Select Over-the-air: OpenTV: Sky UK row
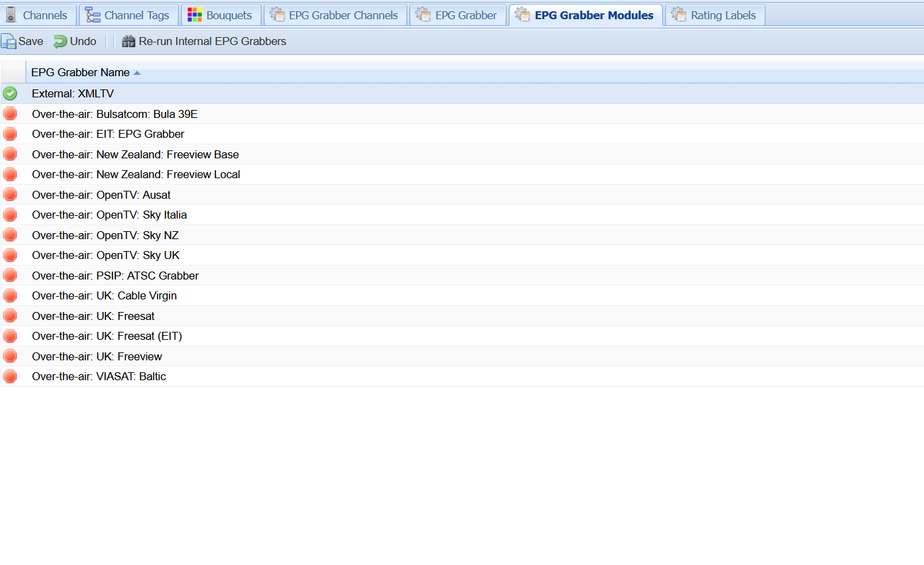Screen dimensions: 924x565 click(x=462, y=255)
